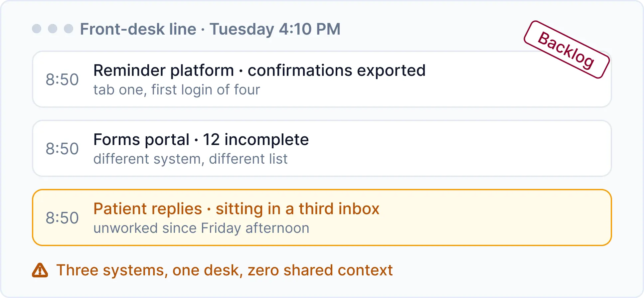The width and height of the screenshot is (644, 298).
Task: Click the first gray window dot
Action: pos(37,29)
